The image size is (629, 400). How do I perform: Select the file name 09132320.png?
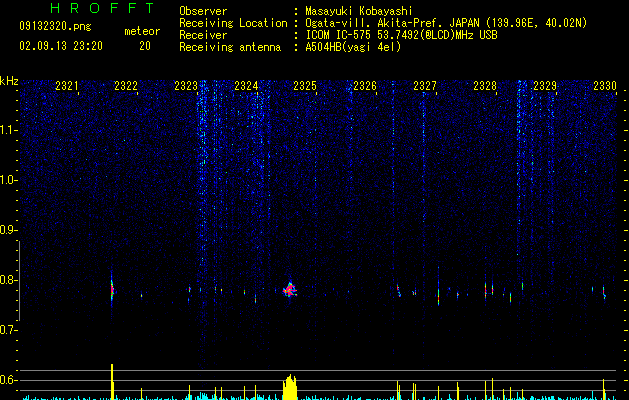[55, 27]
